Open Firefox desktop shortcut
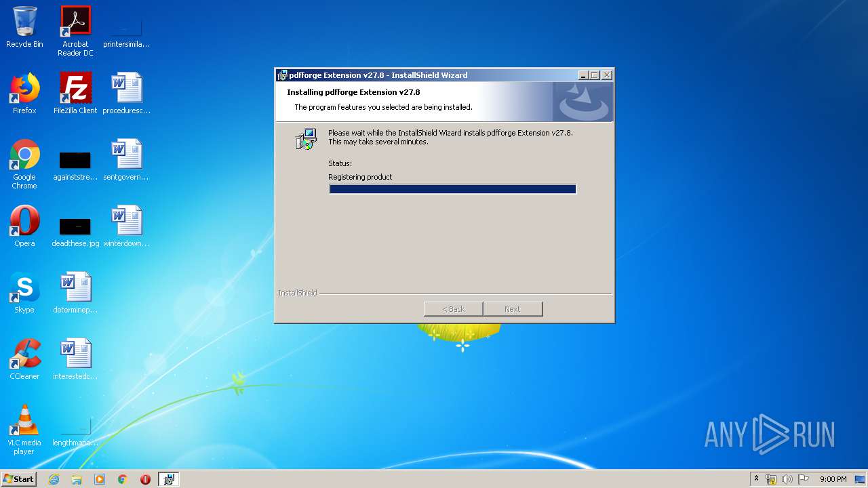The width and height of the screenshot is (868, 488). click(x=24, y=94)
